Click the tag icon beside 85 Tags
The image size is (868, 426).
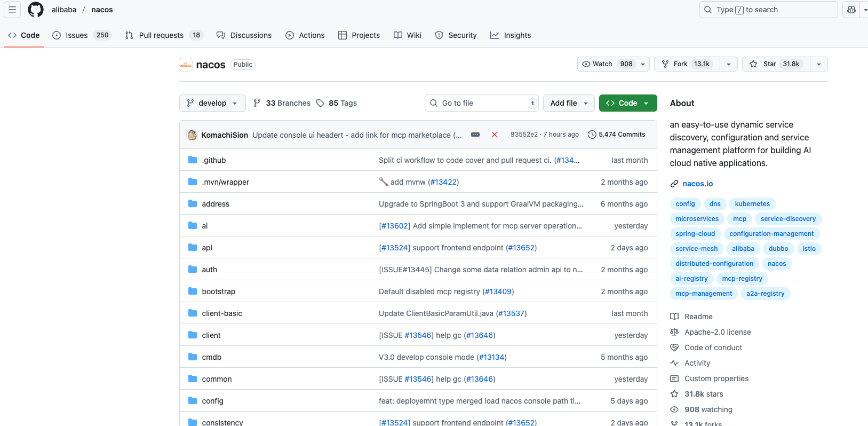pyautogui.click(x=320, y=103)
